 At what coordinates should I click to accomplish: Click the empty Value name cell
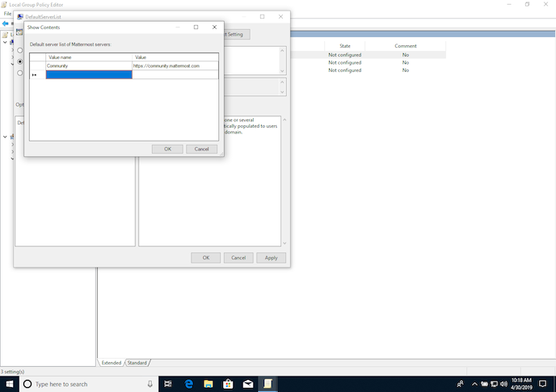[x=89, y=74]
